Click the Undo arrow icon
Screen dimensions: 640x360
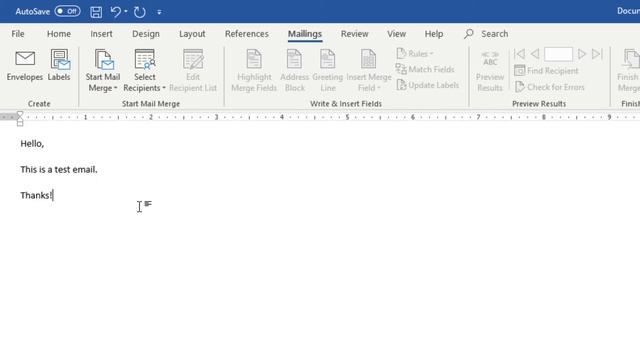pyautogui.click(x=116, y=12)
